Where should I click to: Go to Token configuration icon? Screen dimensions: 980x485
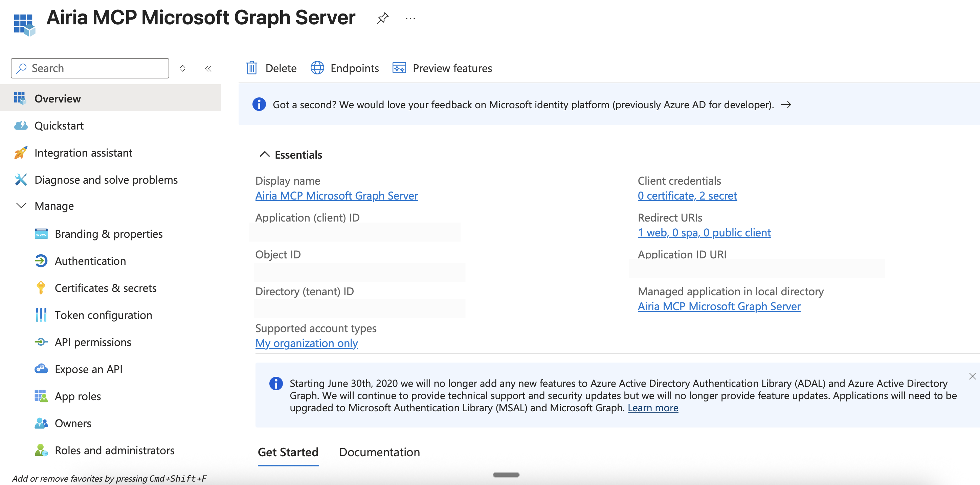(x=41, y=315)
